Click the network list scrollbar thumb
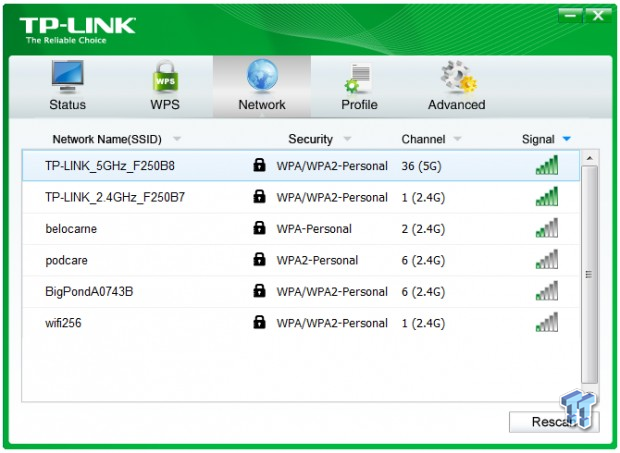Image resolution: width=620 pixels, height=453 pixels. [590, 274]
